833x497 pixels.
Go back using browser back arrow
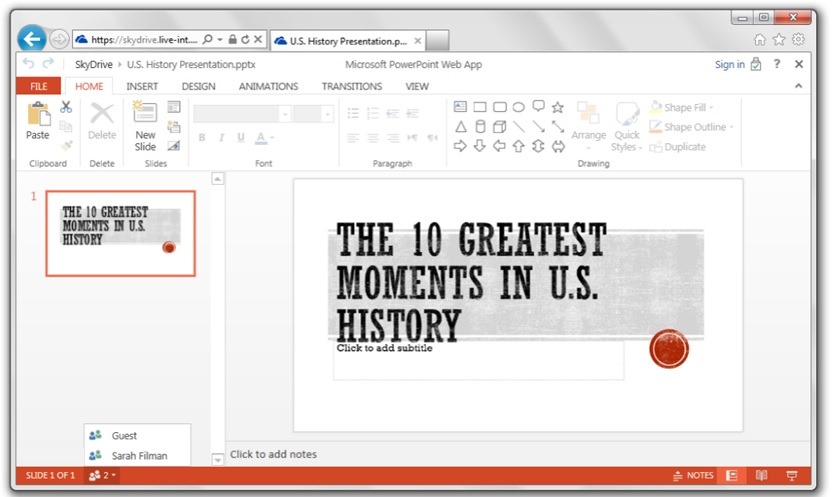click(x=32, y=39)
